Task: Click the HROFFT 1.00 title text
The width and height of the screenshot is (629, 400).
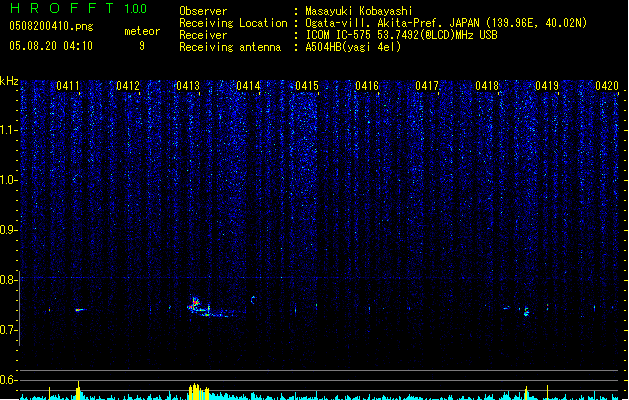Action: tap(78, 8)
